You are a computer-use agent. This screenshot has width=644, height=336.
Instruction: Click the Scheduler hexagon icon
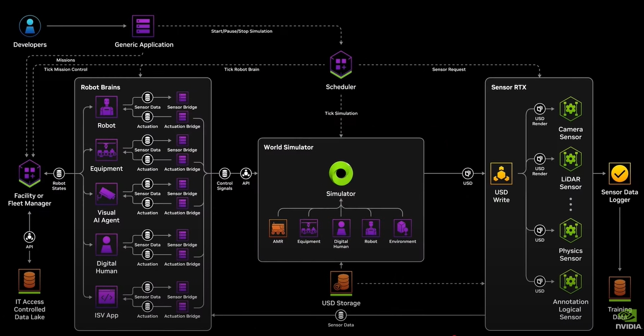point(340,64)
